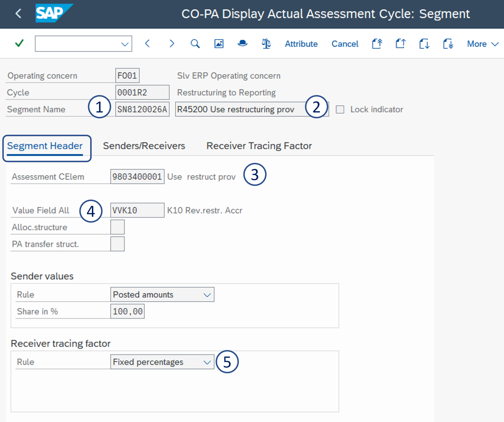Image resolution: width=504 pixels, height=422 pixels.
Task: Click the green checkmark Enter icon
Action: click(x=19, y=43)
